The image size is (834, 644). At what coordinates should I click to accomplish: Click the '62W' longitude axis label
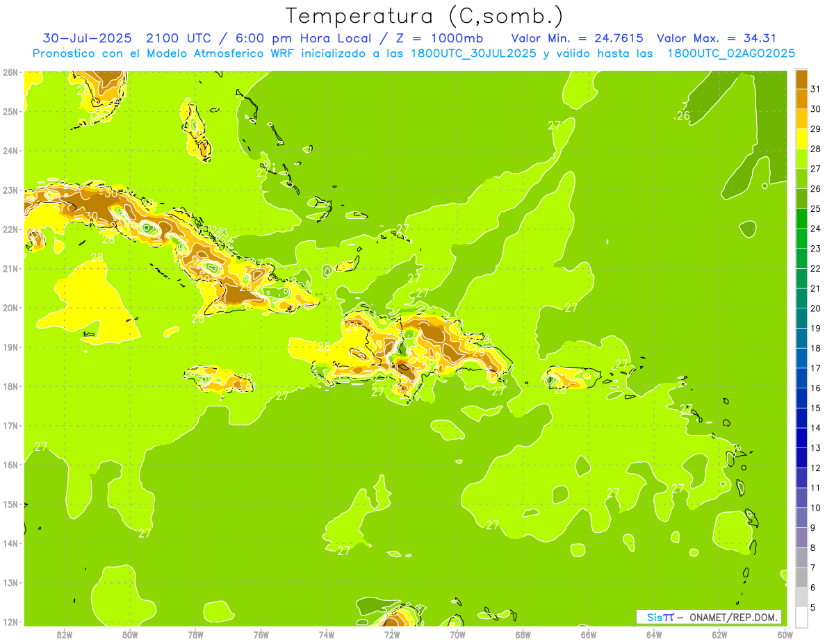[x=719, y=634]
